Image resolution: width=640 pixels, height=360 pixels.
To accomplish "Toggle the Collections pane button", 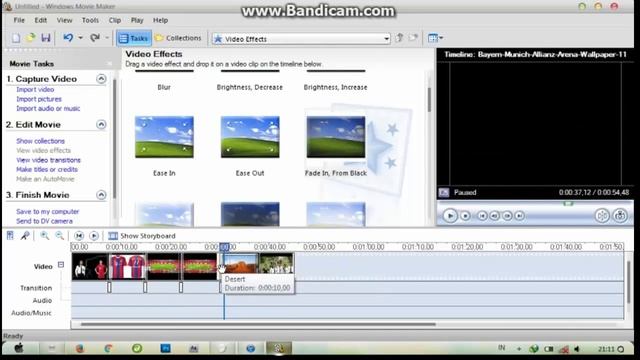I will click(x=178, y=38).
